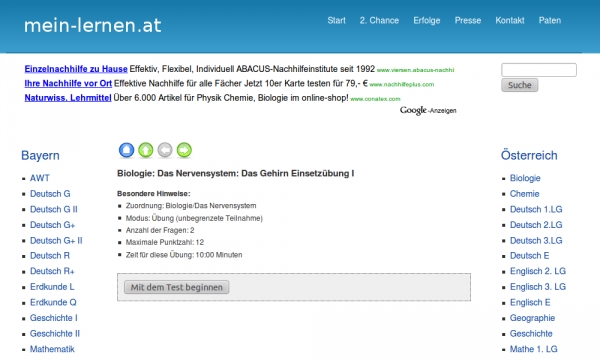Click the Google-Anzeigen label
The height and width of the screenshot is (360, 600).
click(428, 111)
